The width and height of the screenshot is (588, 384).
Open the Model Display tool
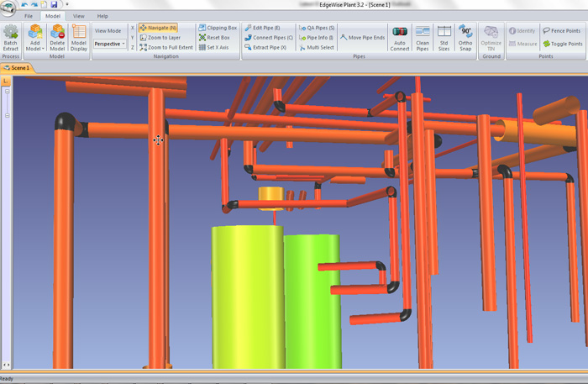[79, 37]
